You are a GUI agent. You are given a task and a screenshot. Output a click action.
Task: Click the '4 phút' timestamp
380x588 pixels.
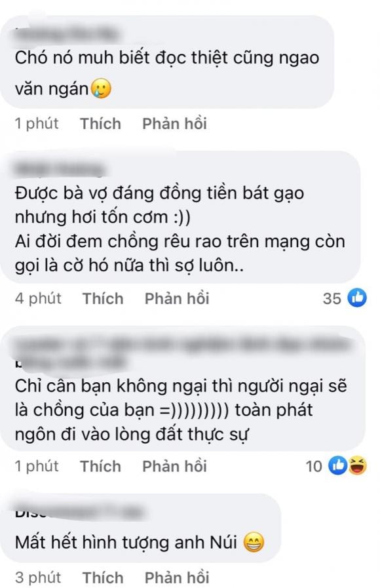tap(38, 298)
